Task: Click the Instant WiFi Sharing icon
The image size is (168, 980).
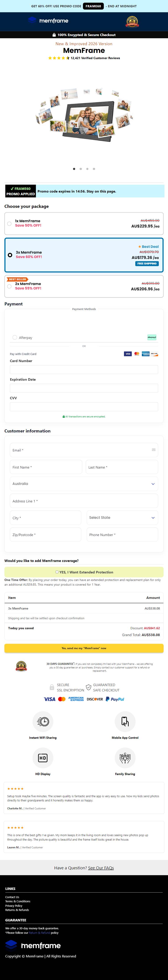Action: [x=43, y=721]
